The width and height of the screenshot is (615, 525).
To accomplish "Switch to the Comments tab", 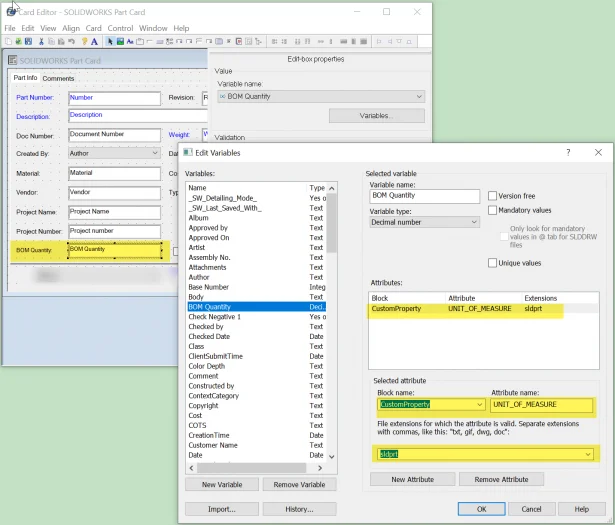I will (x=58, y=78).
